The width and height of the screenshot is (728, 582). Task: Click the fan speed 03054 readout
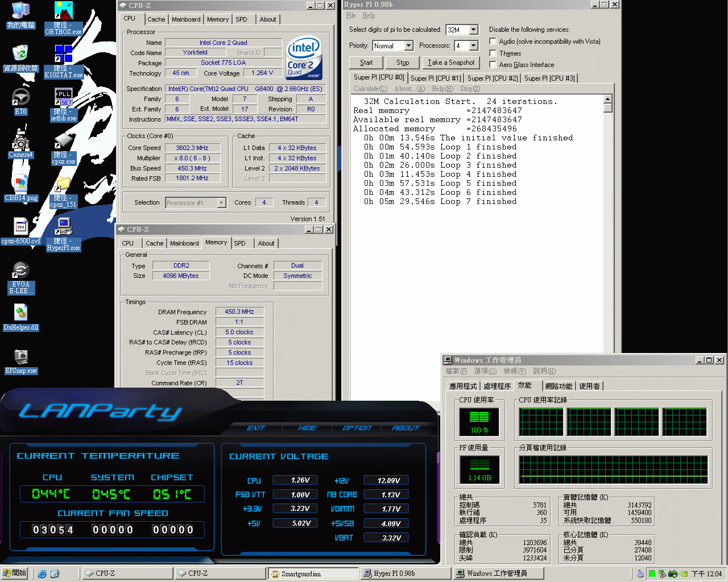(x=53, y=530)
